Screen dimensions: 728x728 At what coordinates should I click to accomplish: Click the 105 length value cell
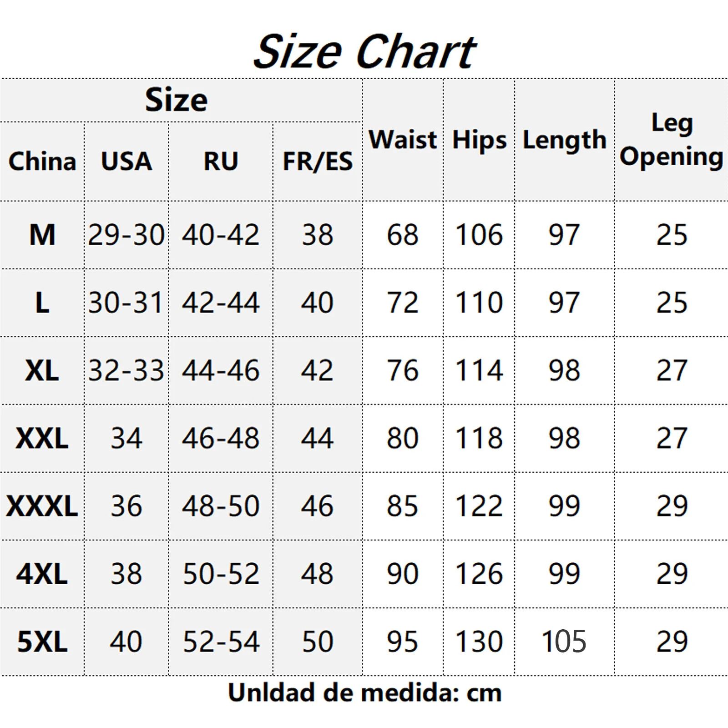pos(564,642)
